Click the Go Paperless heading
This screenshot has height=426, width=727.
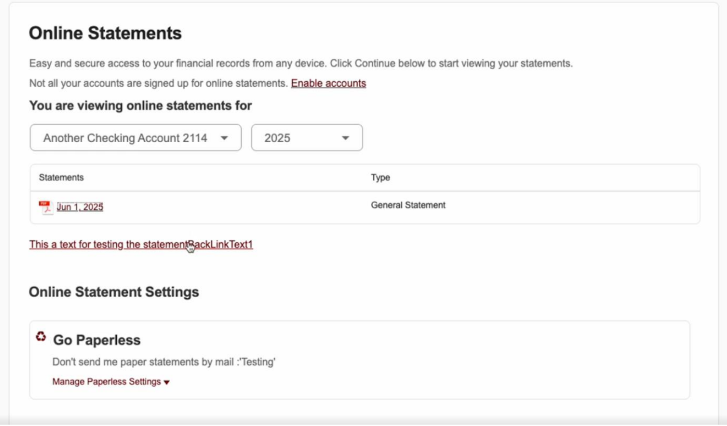pos(96,340)
